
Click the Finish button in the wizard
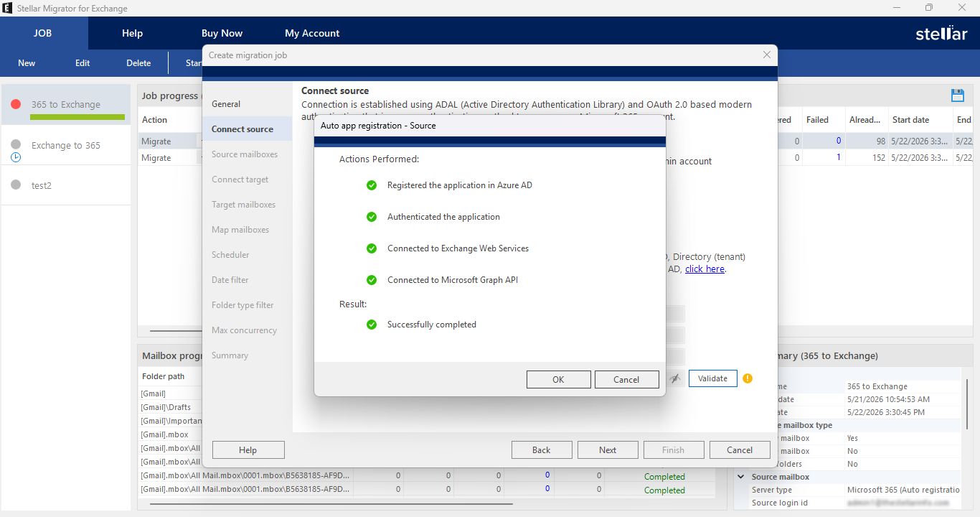coord(674,450)
